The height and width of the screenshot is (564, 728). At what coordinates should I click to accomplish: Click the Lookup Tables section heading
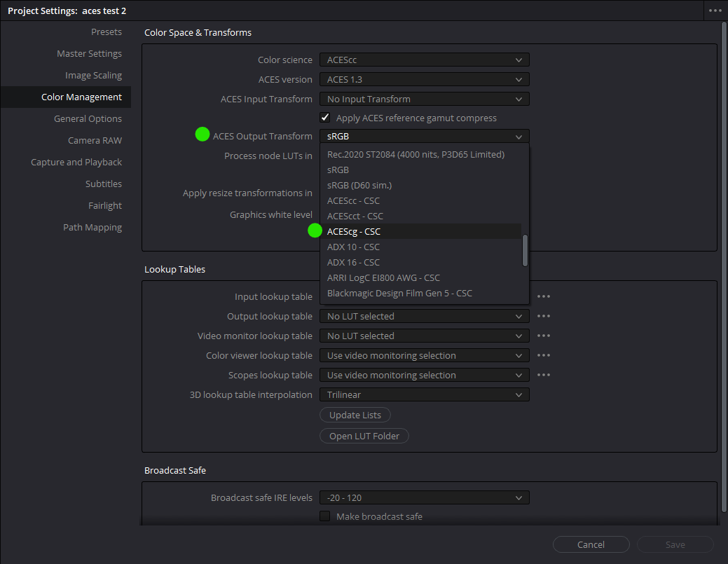(174, 269)
